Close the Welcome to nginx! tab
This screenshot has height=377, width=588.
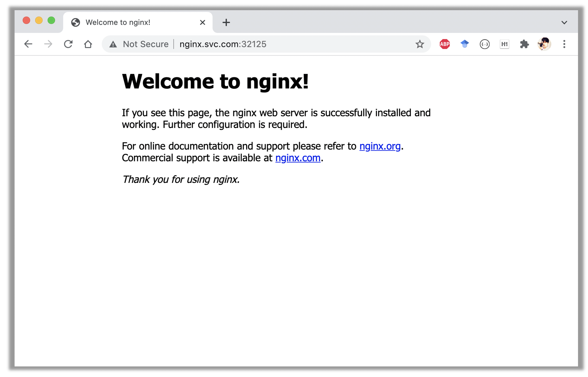click(x=203, y=22)
